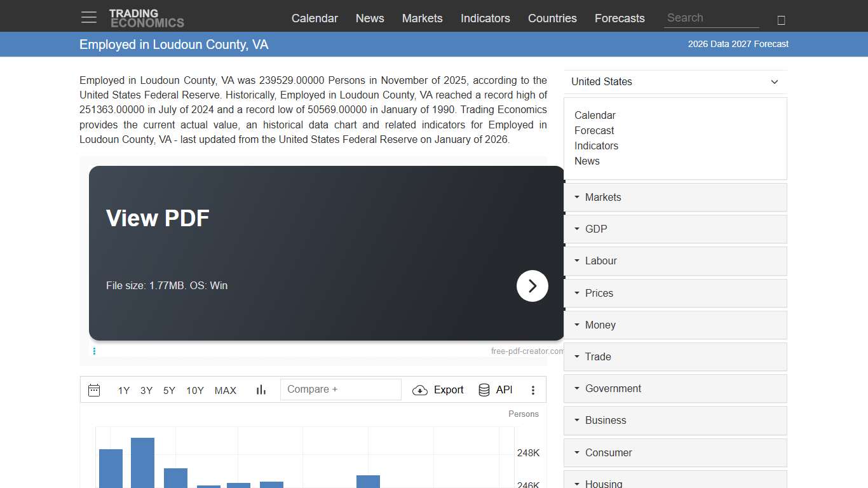Click the calendar date range icon
The height and width of the screenshot is (488, 868).
point(94,390)
